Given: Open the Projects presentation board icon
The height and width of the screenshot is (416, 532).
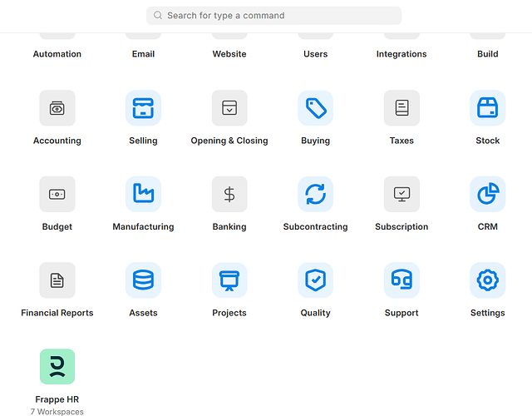Looking at the screenshot, I should 229,280.
